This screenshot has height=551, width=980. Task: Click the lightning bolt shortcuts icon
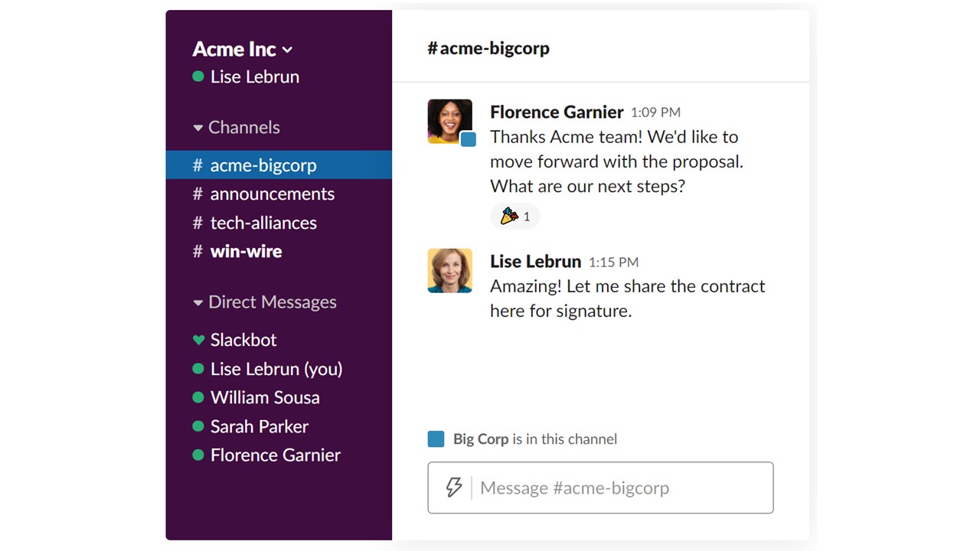click(x=454, y=487)
